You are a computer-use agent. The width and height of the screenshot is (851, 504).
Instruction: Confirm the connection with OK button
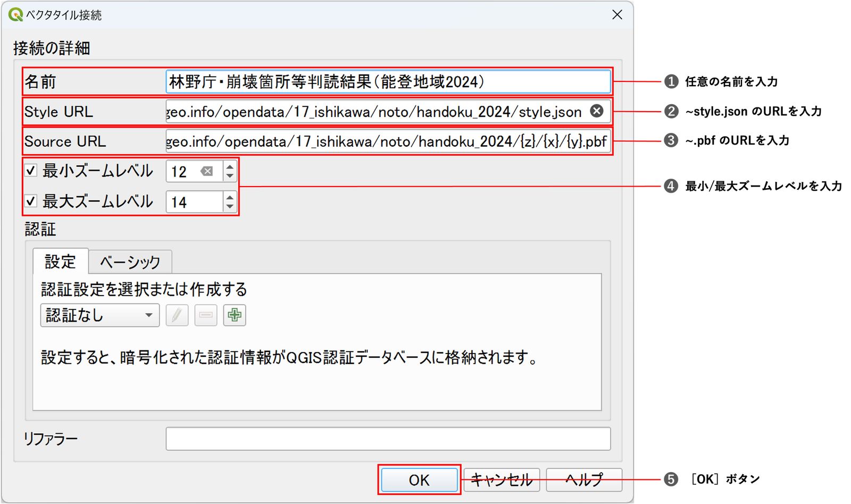419,480
